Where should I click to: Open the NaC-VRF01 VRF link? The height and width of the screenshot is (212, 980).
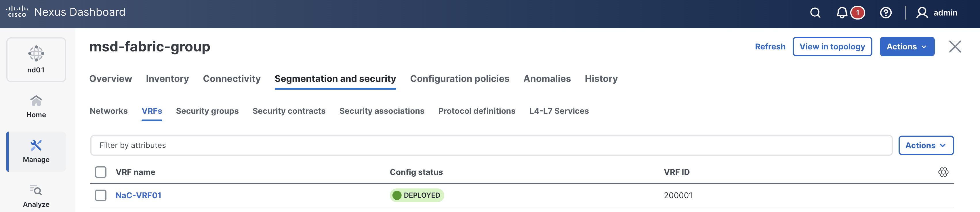[138, 195]
